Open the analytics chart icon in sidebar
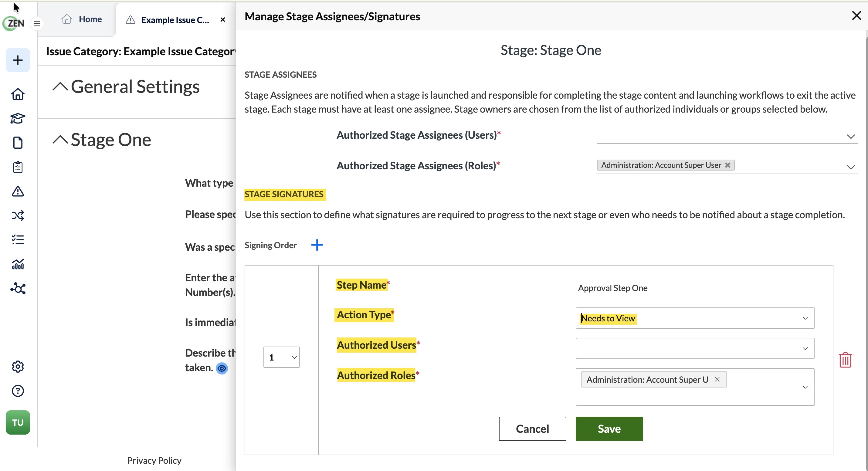 tap(18, 264)
